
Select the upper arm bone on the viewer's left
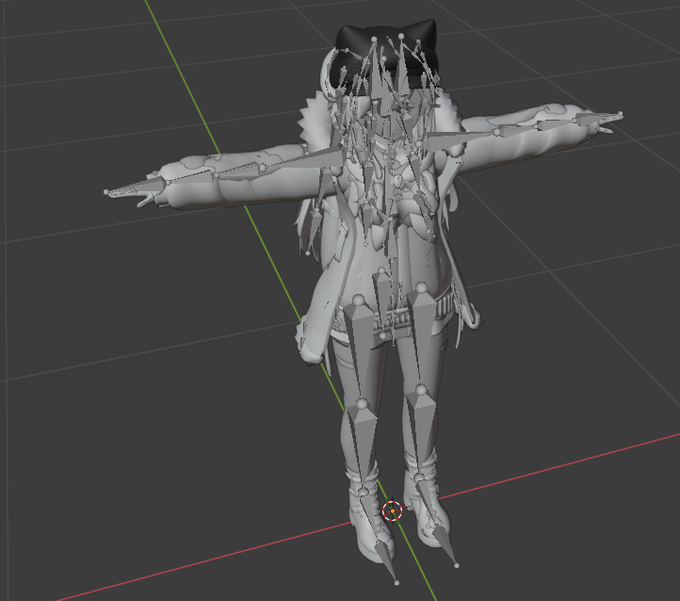(x=304, y=160)
